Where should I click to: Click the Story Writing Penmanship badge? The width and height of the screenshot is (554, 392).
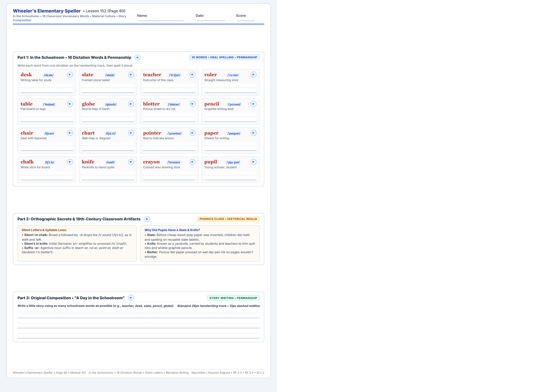click(233, 298)
